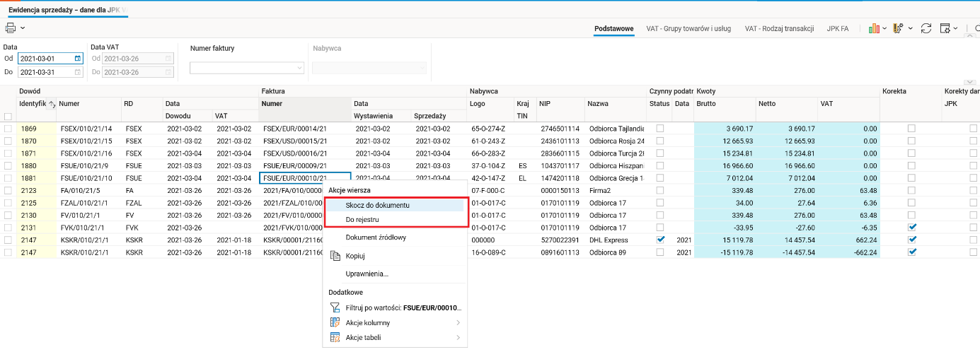The width and height of the screenshot is (980, 352).
Task: Select cell FSEX/010/21/14
Action: coord(89,129)
